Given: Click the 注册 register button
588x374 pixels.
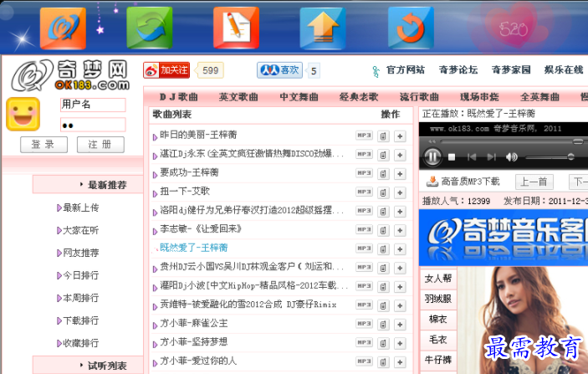Looking at the screenshot, I should pyautogui.click(x=100, y=145).
